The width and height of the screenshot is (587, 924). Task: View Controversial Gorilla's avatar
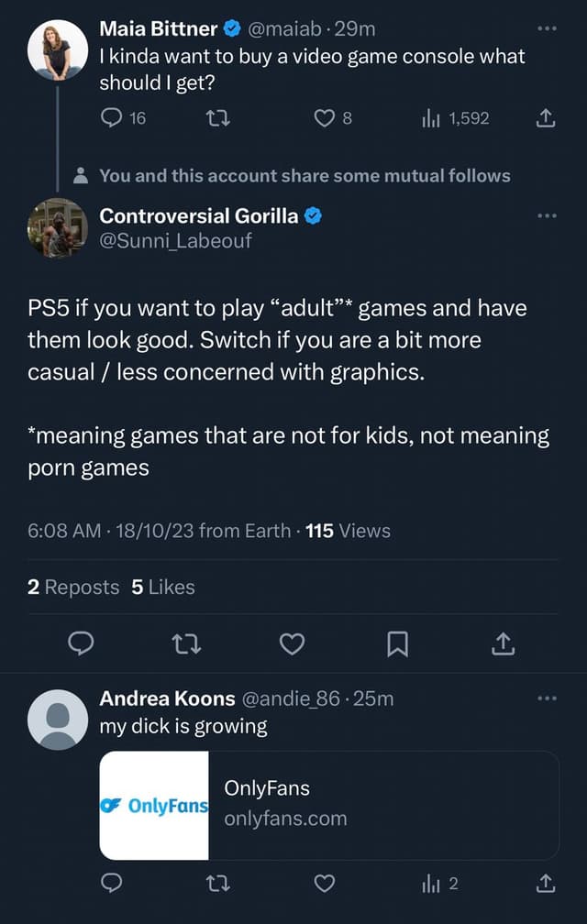[58, 229]
